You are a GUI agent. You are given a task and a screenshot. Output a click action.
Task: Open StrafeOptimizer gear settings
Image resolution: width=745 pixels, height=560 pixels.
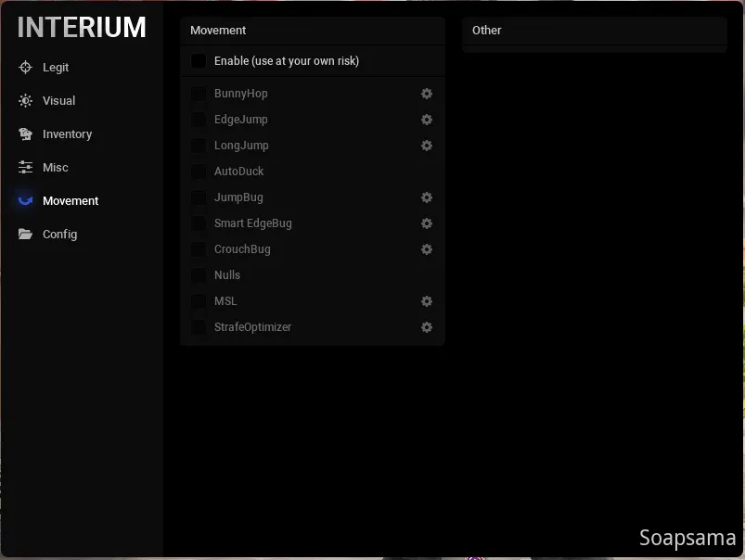(x=427, y=327)
